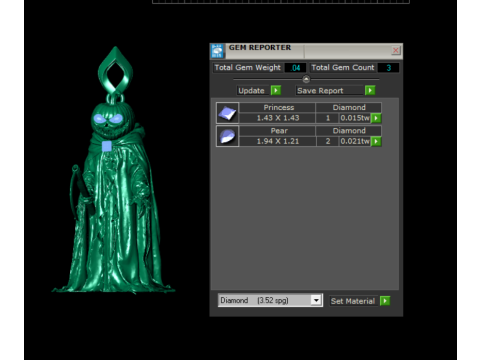Click the blue square gem on the figure's chest
The height and width of the screenshot is (360, 480).
[107, 146]
